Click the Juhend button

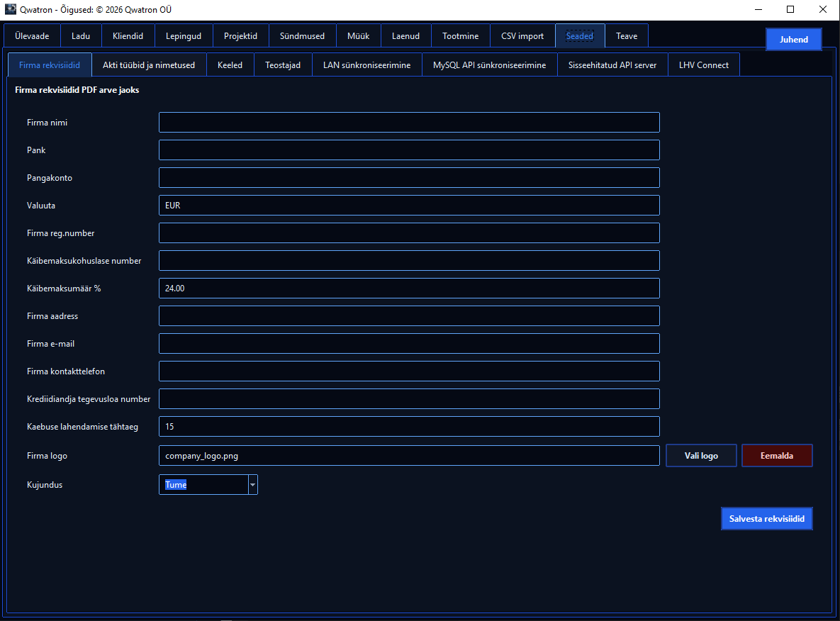(793, 40)
